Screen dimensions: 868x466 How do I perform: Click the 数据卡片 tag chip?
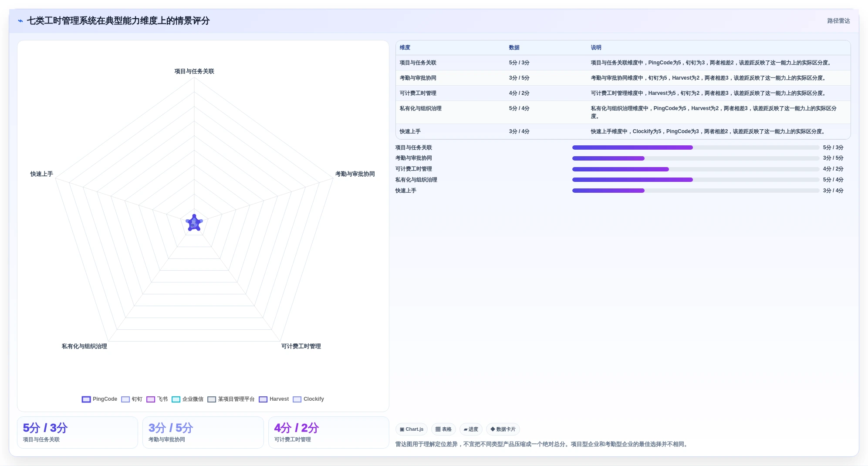[503, 429]
